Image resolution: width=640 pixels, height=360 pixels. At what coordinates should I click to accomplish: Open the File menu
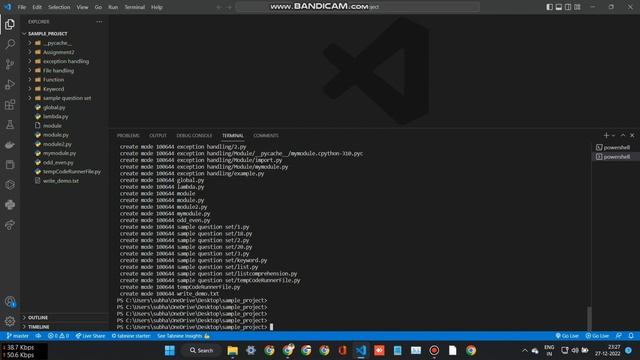(22, 7)
